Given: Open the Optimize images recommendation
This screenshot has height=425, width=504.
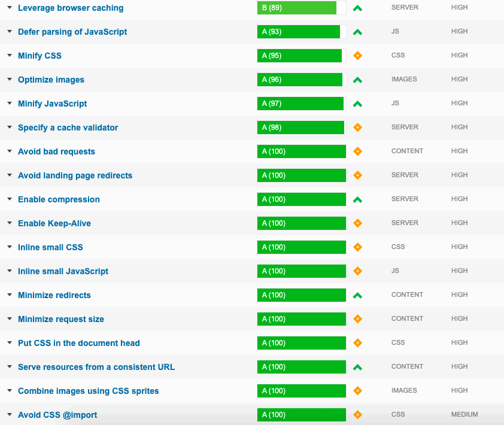Looking at the screenshot, I should click(51, 80).
